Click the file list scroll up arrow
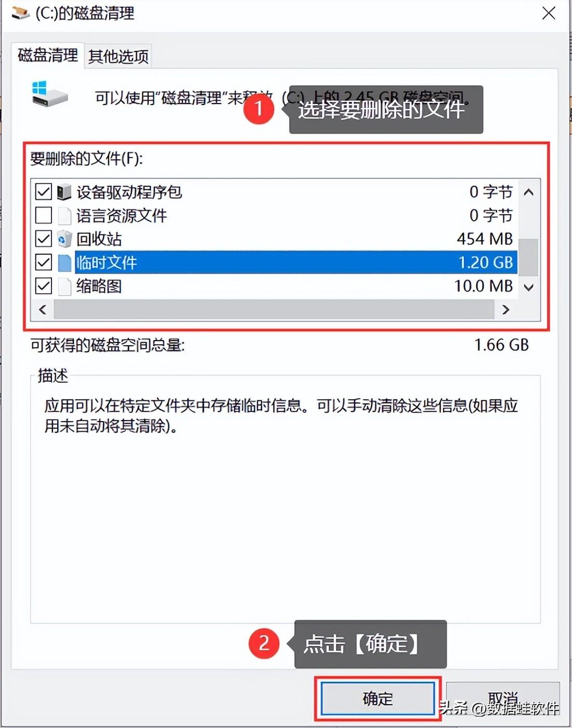The height and width of the screenshot is (728, 572). (x=529, y=192)
